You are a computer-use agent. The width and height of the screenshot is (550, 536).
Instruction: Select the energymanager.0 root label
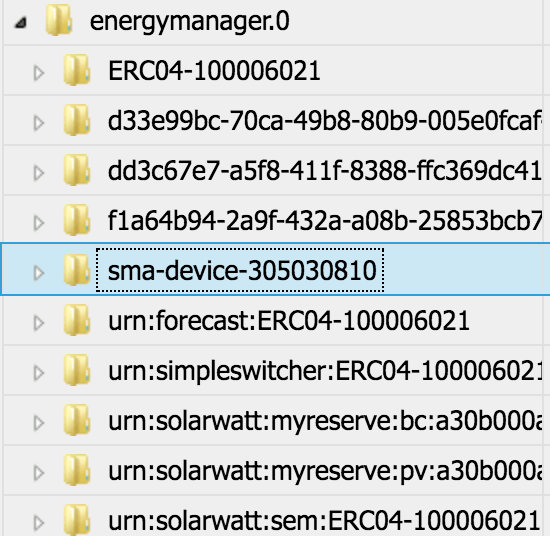pyautogui.click(x=190, y=22)
